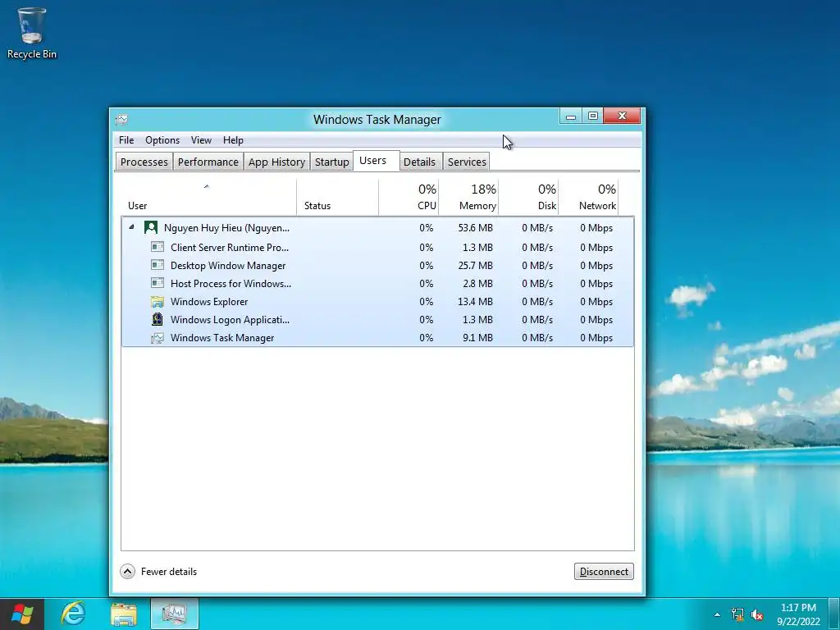Viewport: 840px width, 630px height.
Task: Switch to the Details tab
Action: (x=419, y=162)
